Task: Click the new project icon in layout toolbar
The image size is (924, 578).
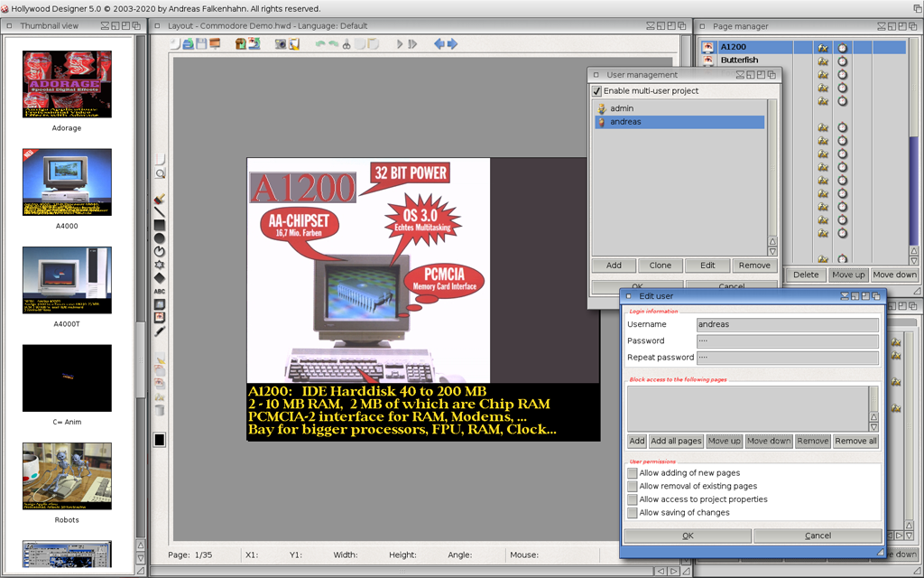Action: point(175,43)
